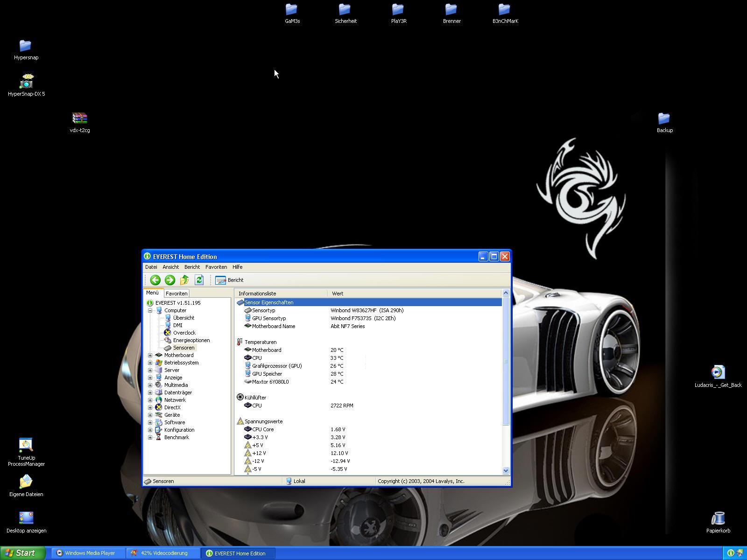Viewport: 747px width, 560px height.
Task: Expand the Motherboard tree node
Action: click(x=150, y=355)
